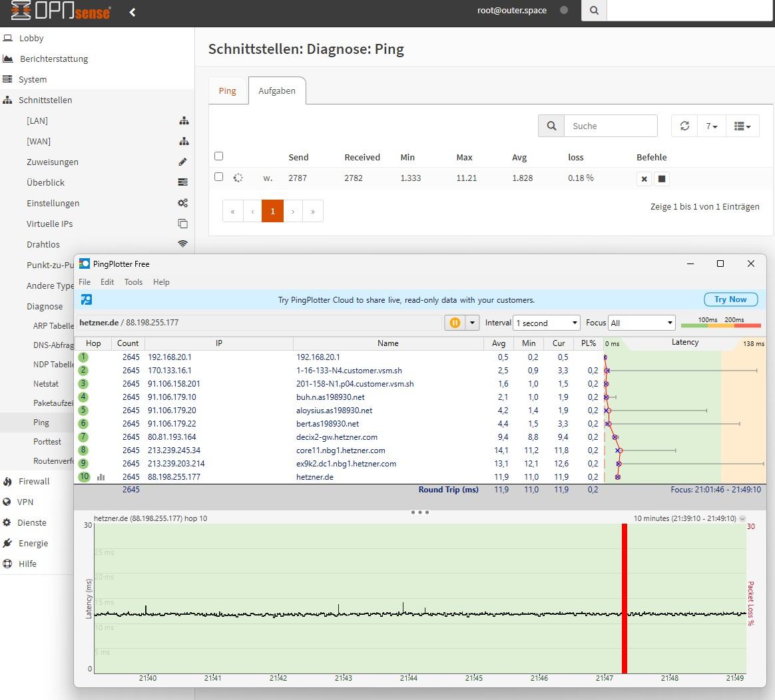Click the three-dot splitter handle above graph
This screenshot has height=700, width=775.
(x=420, y=512)
